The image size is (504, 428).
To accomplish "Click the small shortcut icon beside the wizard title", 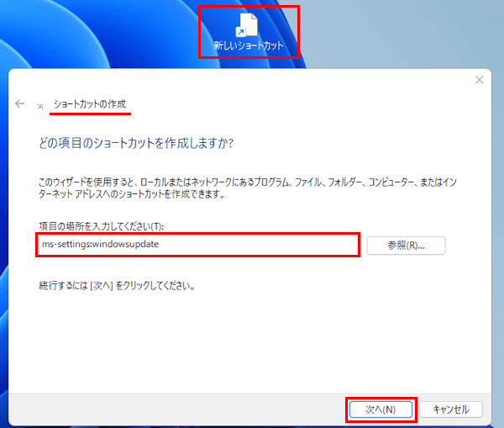I will pyautogui.click(x=39, y=108).
